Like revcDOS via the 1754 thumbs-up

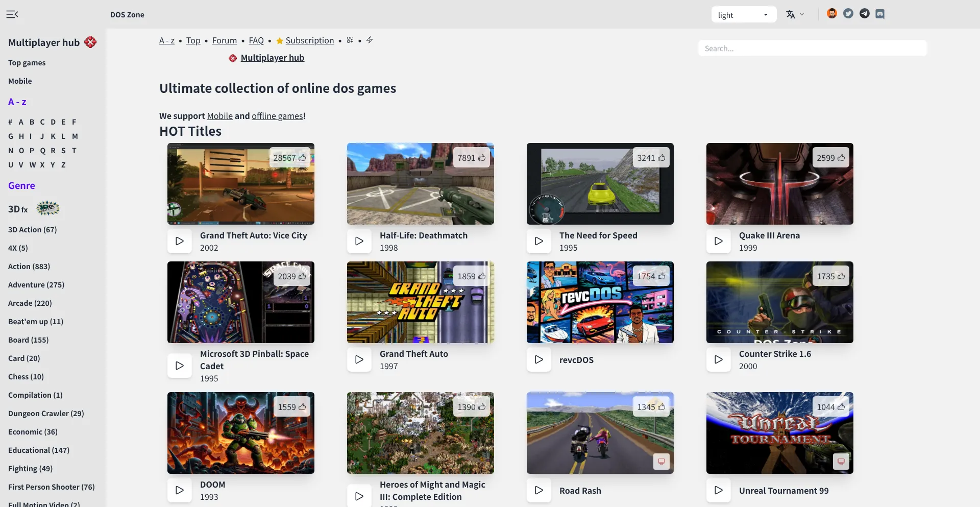651,276
